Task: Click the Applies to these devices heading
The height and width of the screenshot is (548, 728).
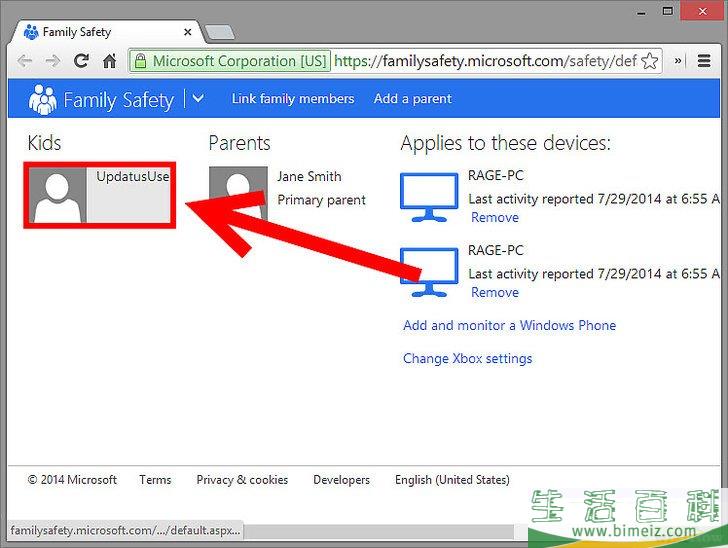Action: click(505, 144)
